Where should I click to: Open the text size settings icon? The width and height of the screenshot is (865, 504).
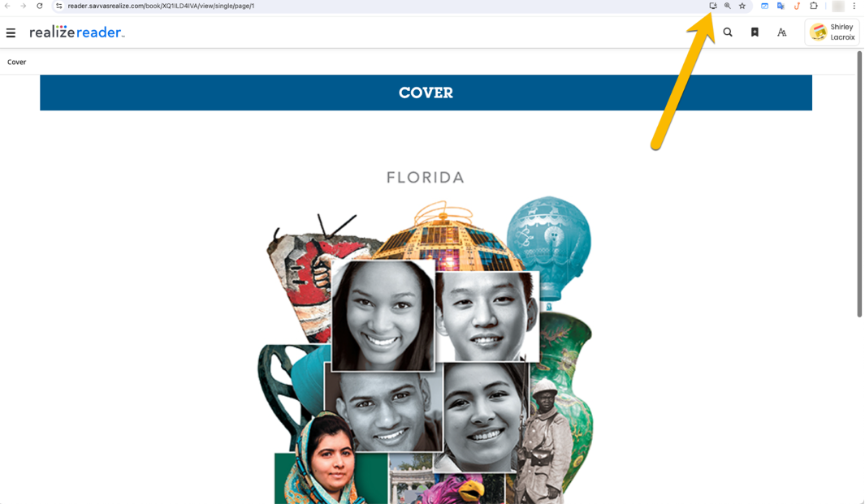781,32
